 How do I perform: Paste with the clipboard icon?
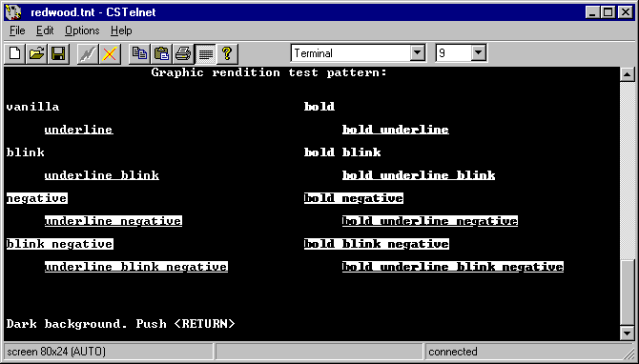coord(161,53)
